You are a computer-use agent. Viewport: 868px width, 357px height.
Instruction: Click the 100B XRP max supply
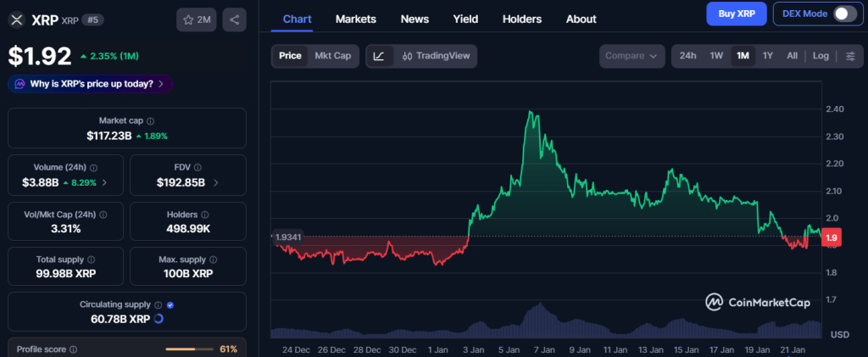point(188,273)
